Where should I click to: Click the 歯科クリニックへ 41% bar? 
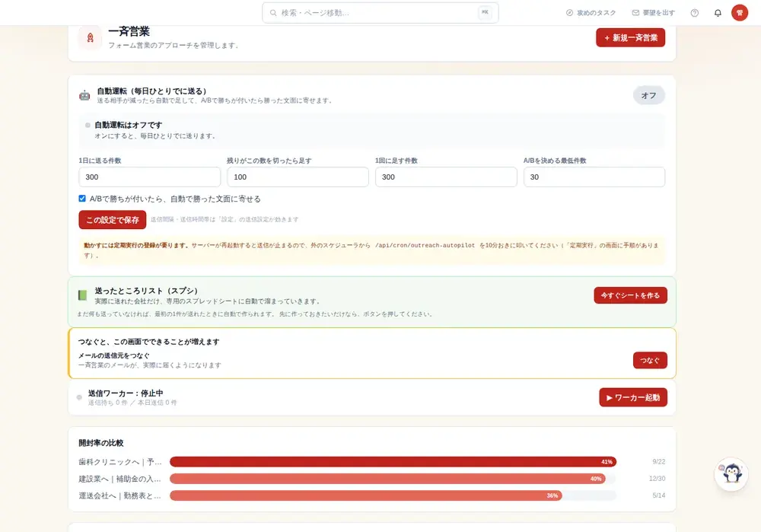(393, 462)
